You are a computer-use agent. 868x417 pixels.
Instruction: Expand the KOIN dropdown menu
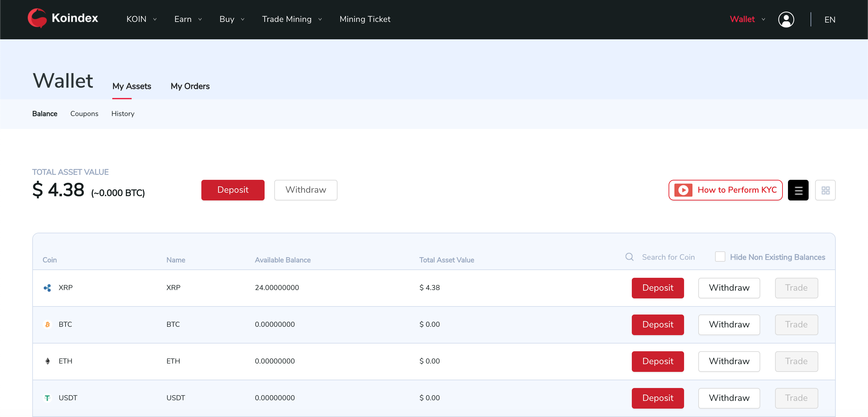[141, 19]
